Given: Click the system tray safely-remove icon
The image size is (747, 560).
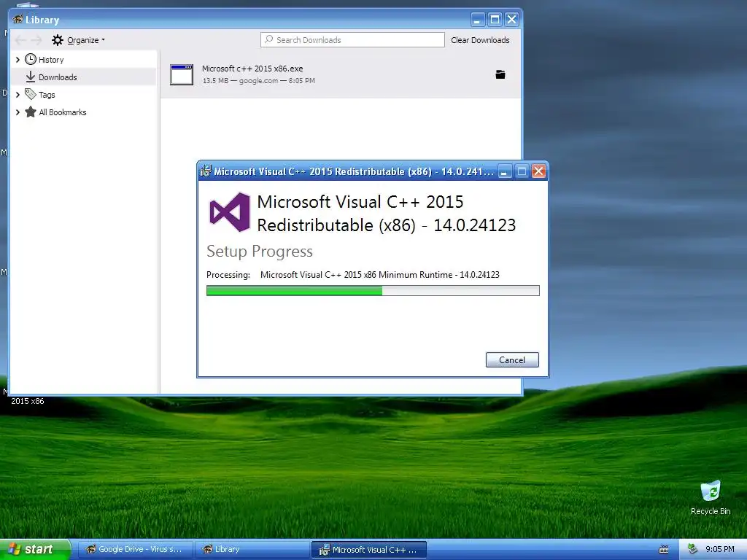Looking at the screenshot, I should click(x=693, y=549).
